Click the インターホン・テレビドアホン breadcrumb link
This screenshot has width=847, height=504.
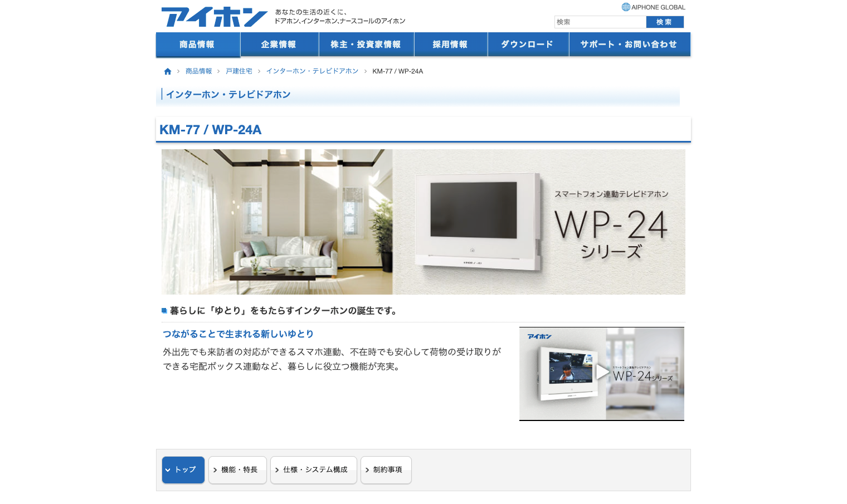312,71
